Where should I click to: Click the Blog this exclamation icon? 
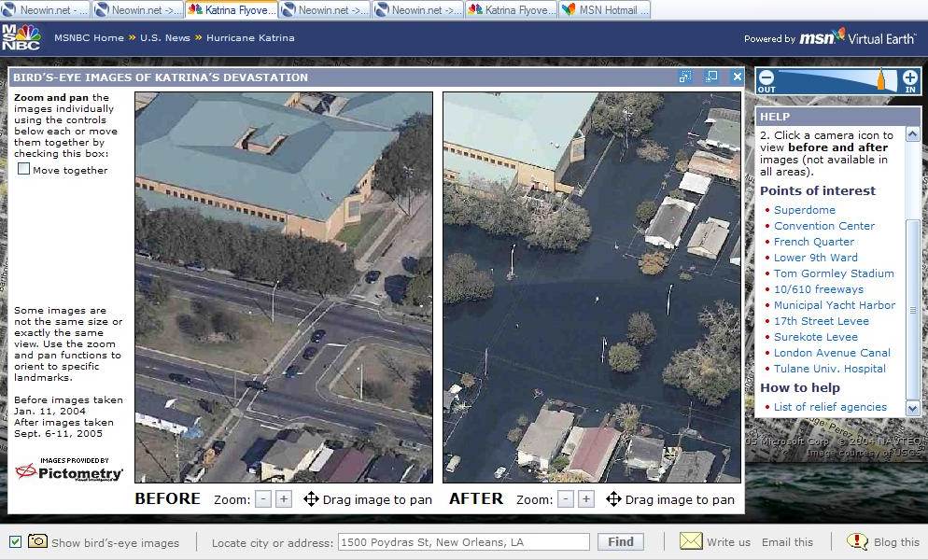[856, 541]
